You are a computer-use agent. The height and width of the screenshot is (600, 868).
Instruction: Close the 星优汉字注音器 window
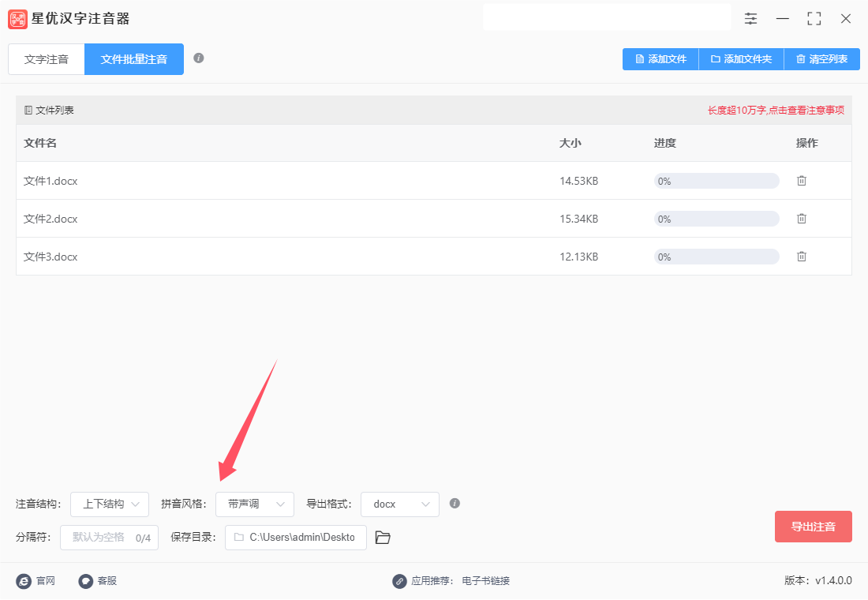click(x=846, y=19)
